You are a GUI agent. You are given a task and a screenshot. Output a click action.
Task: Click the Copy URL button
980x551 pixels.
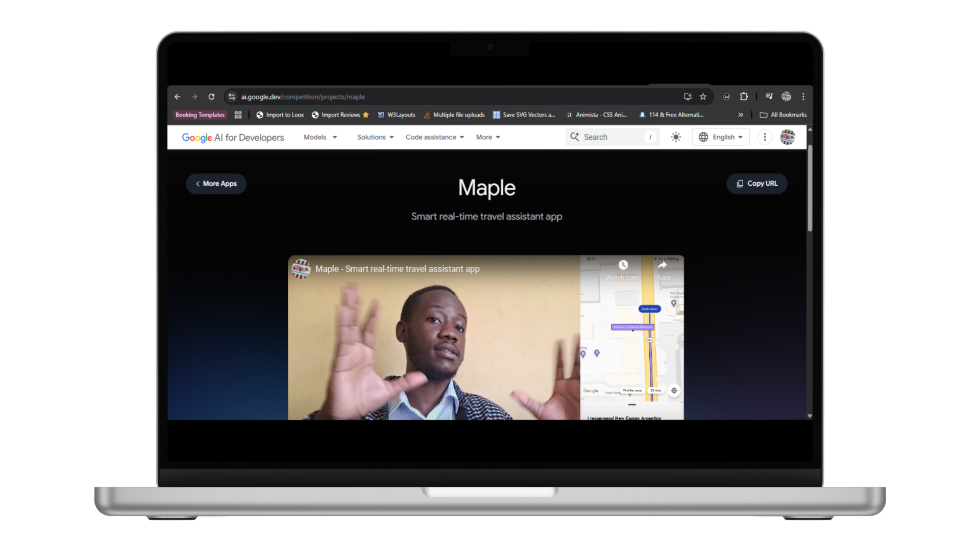coord(757,184)
